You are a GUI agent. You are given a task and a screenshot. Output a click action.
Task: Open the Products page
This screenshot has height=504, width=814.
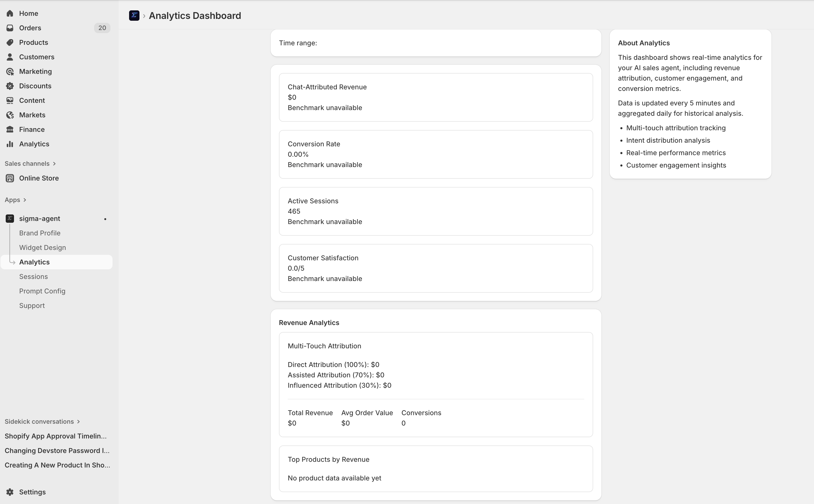tap(33, 42)
